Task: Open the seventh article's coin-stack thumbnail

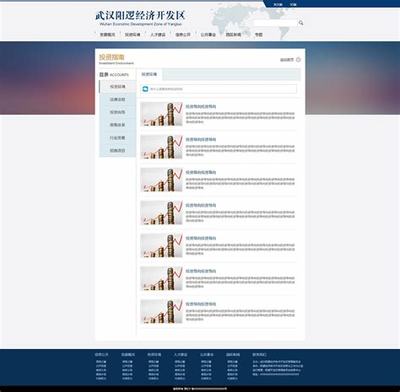Action: (161, 312)
